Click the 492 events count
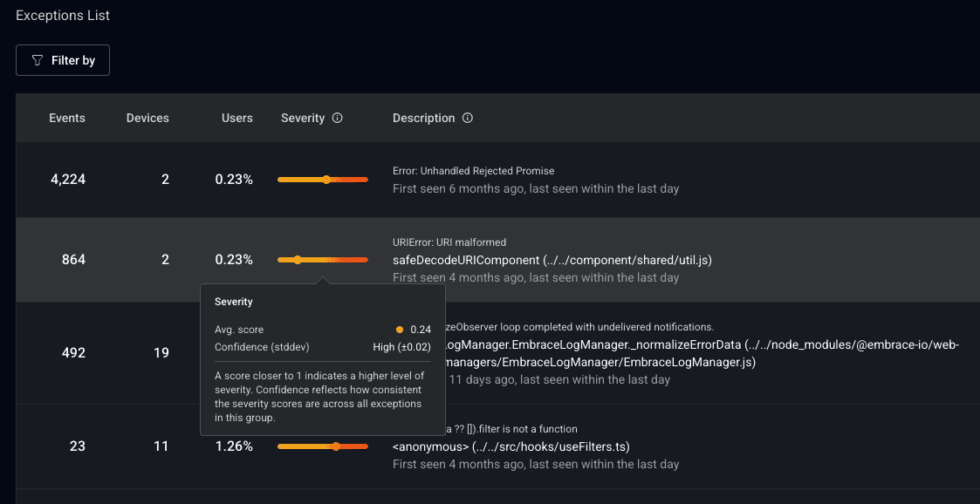980x504 pixels. click(x=73, y=353)
